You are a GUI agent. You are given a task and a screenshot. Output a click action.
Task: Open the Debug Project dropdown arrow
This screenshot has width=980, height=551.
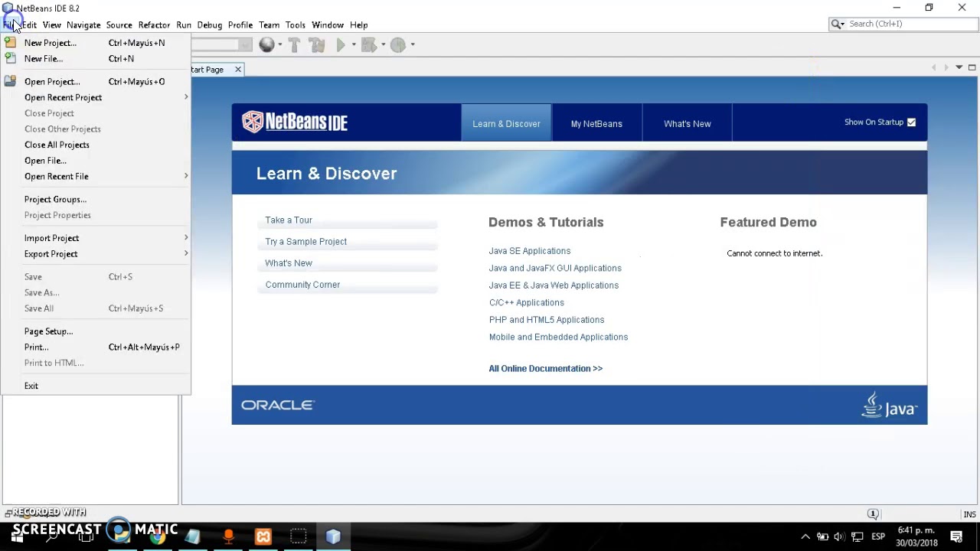pos(382,45)
